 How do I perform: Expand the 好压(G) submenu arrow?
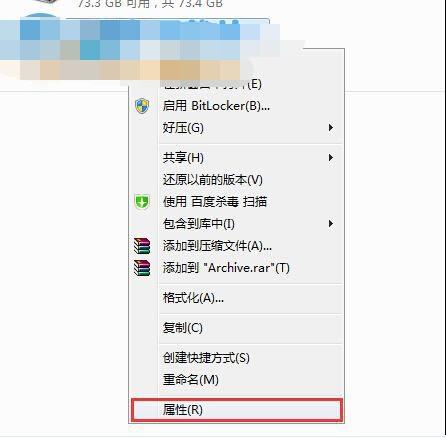coord(331,128)
